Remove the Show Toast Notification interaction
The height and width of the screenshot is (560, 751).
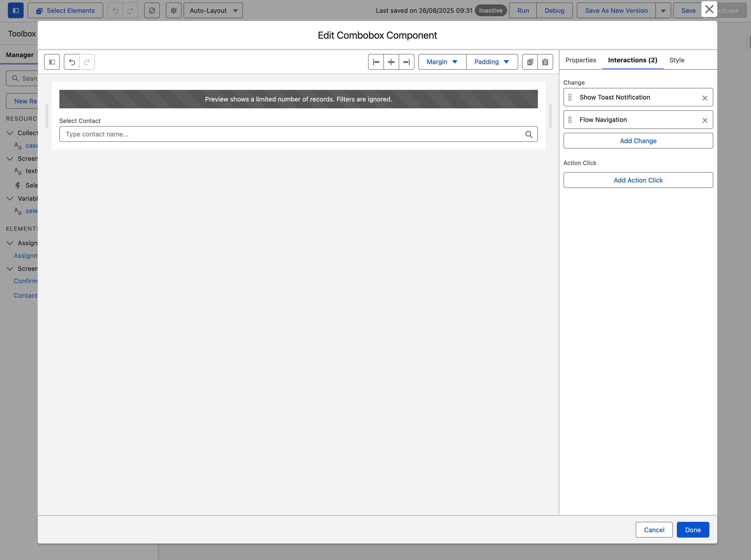704,98
